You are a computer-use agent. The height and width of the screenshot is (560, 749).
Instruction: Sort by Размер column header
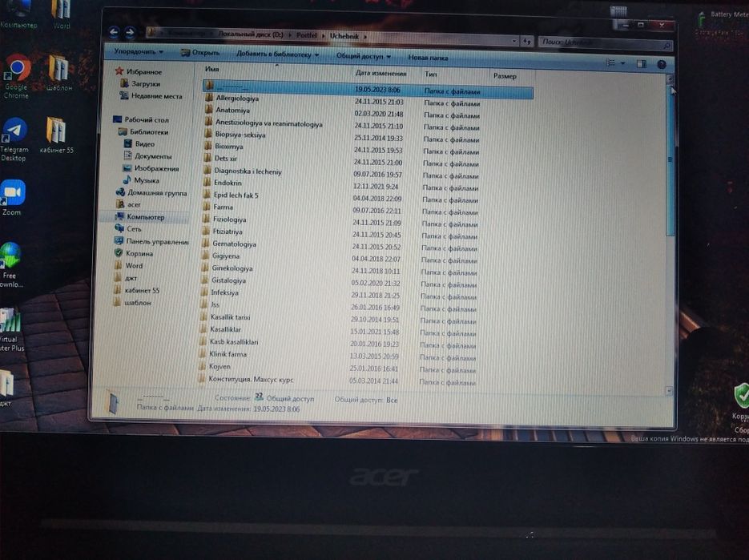tap(505, 75)
